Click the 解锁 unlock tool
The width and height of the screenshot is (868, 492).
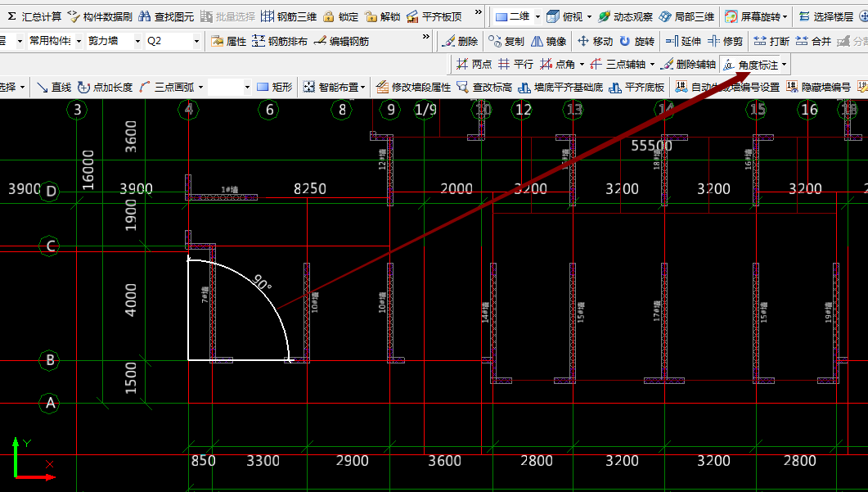pyautogui.click(x=383, y=16)
